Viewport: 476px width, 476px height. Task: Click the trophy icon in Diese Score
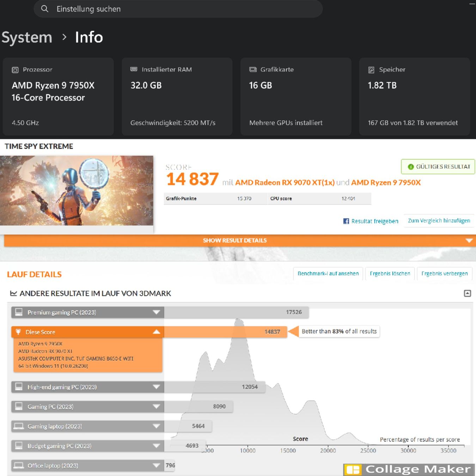pyautogui.click(x=18, y=332)
